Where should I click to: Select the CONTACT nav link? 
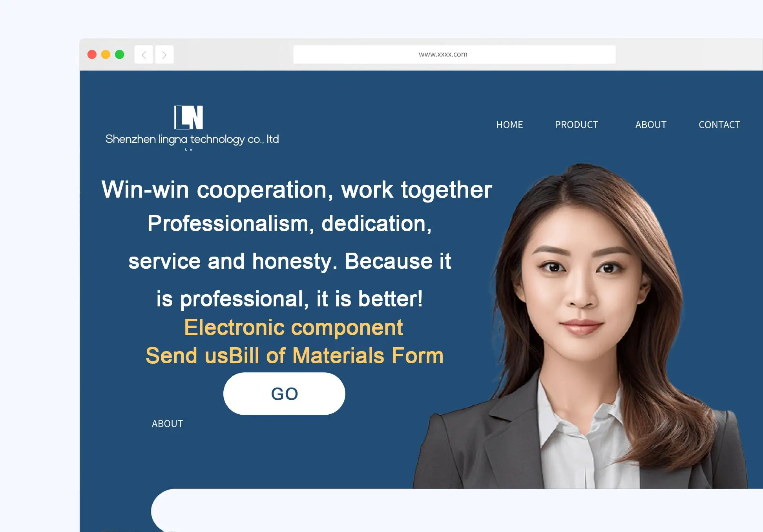pos(719,125)
